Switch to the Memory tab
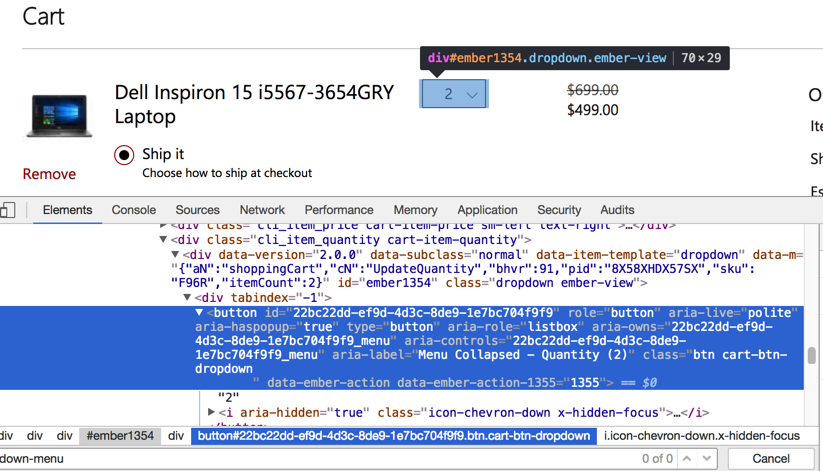Screen dimensions: 823x471 click(415, 210)
